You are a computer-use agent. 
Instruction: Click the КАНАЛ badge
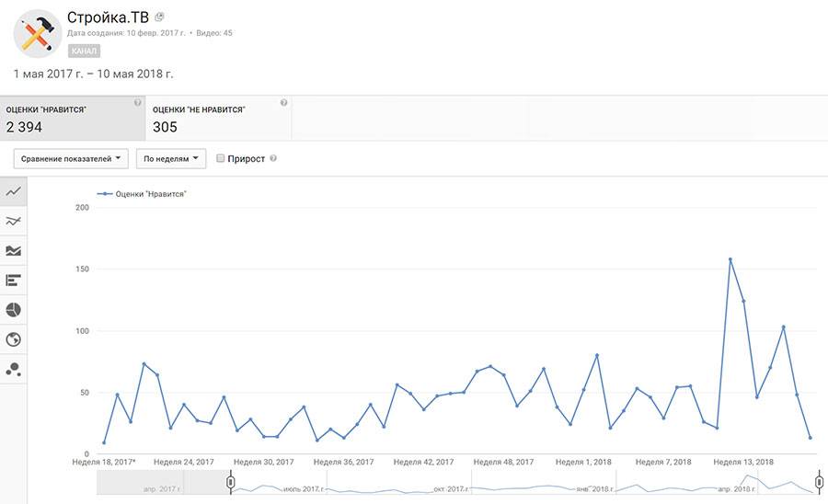tap(84, 51)
